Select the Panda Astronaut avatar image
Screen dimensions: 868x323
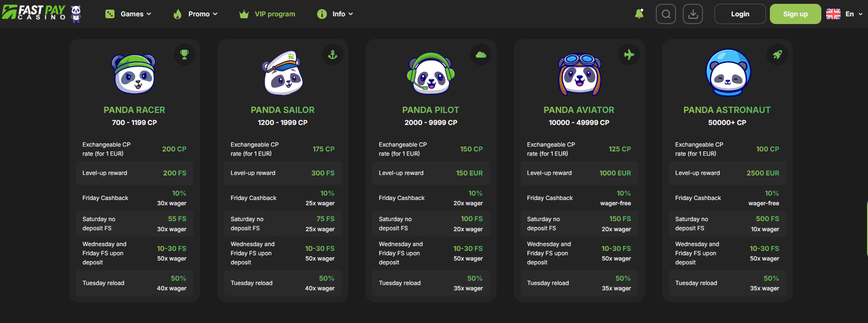click(x=728, y=73)
